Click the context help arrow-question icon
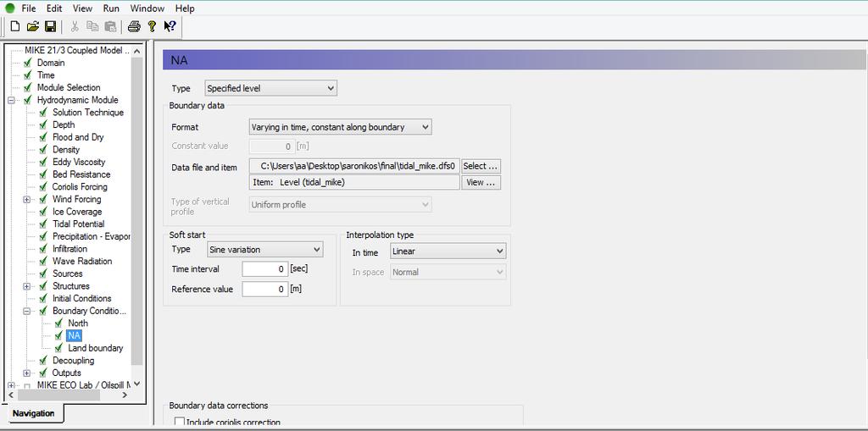Image resolution: width=868 pixels, height=431 pixels. 170,26
